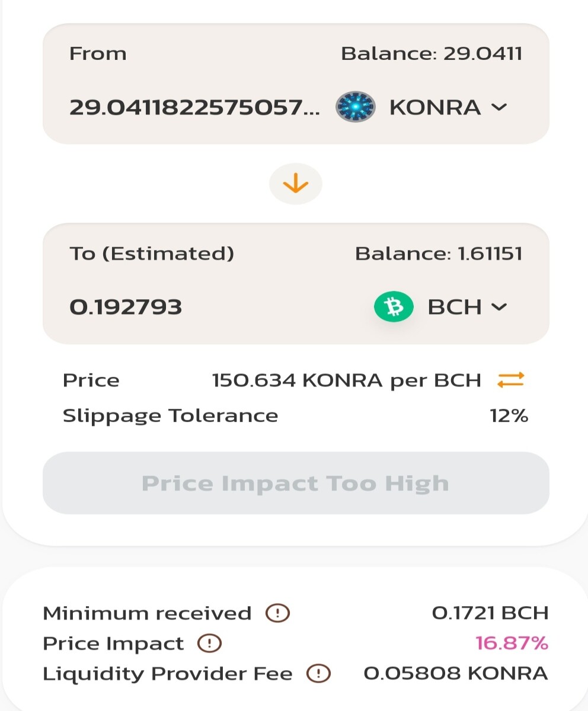Click the KONRA token logo icon
This screenshot has width=588, height=711.
point(356,107)
